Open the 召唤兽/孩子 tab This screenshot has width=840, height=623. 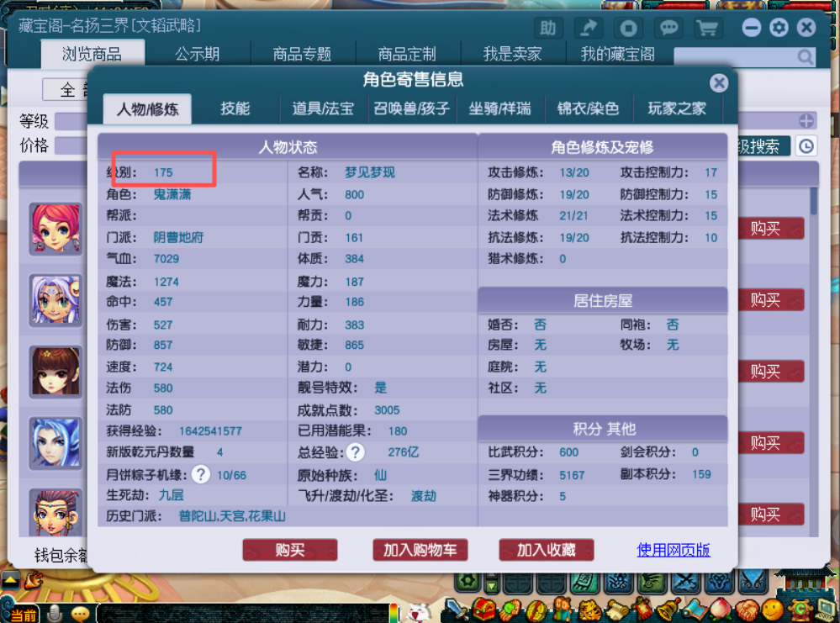tap(411, 108)
